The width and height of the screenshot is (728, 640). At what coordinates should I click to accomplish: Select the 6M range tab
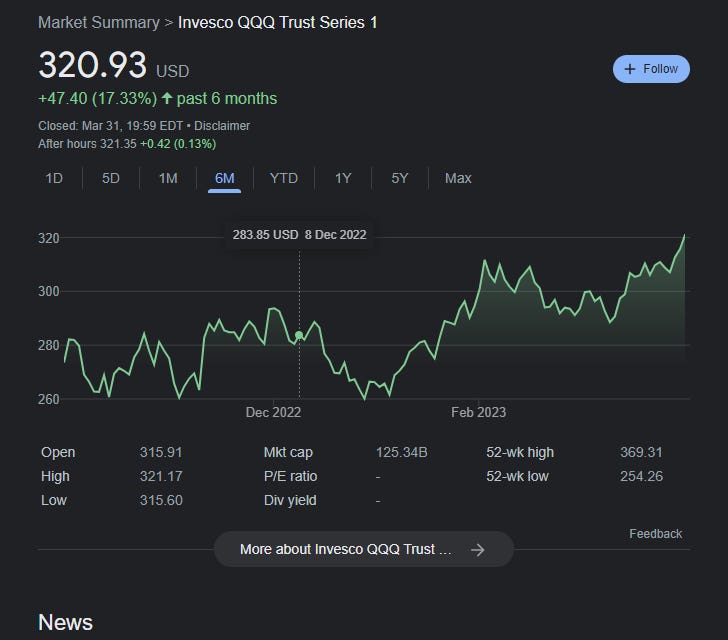[x=225, y=178]
